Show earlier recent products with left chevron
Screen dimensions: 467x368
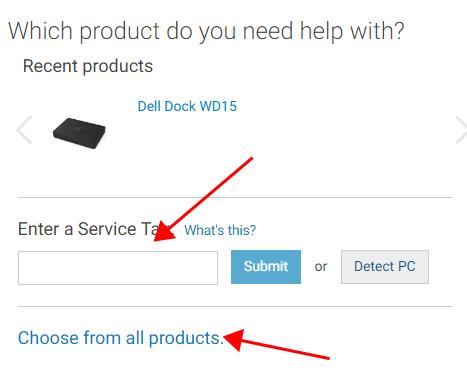[24, 130]
